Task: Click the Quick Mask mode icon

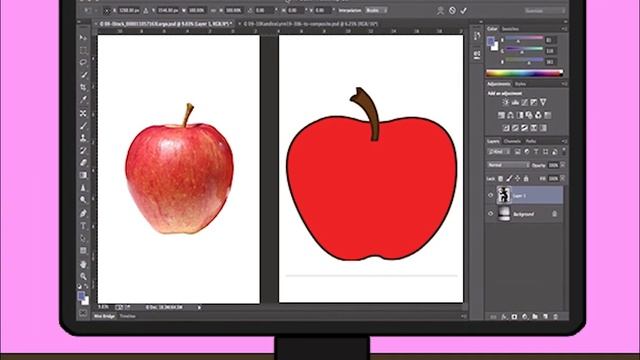Action: tap(83, 313)
